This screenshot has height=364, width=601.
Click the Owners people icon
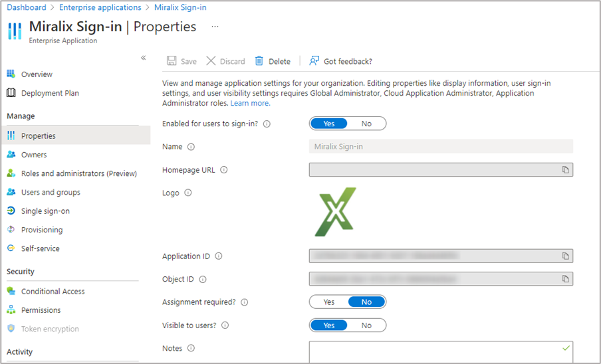(11, 154)
